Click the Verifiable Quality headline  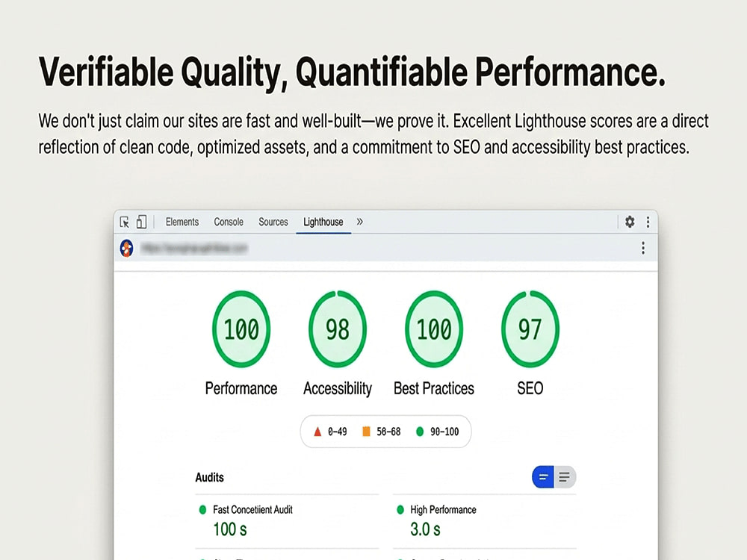tap(352, 72)
